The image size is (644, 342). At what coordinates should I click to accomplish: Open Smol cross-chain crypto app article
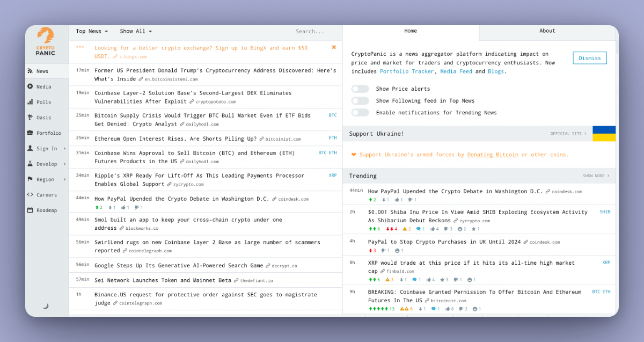tap(188, 223)
